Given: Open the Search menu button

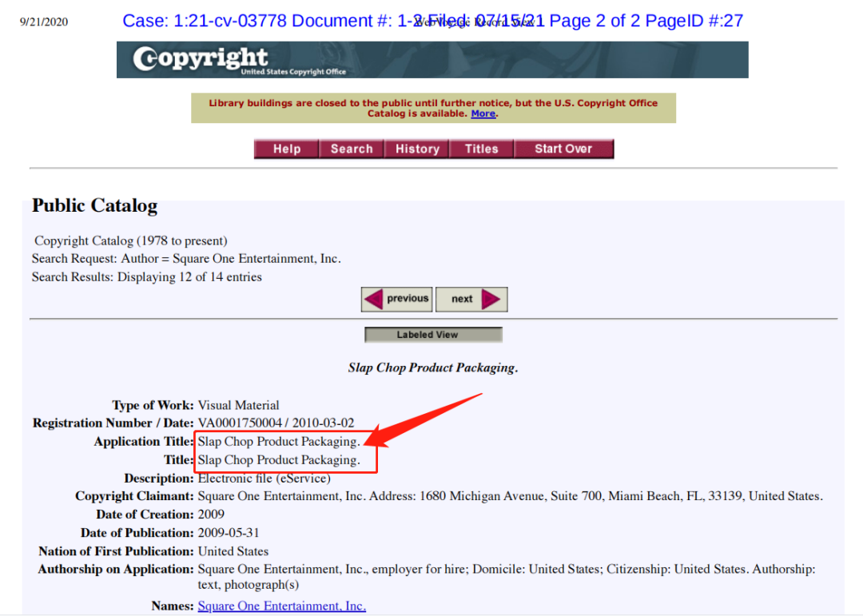Looking at the screenshot, I should [x=351, y=149].
